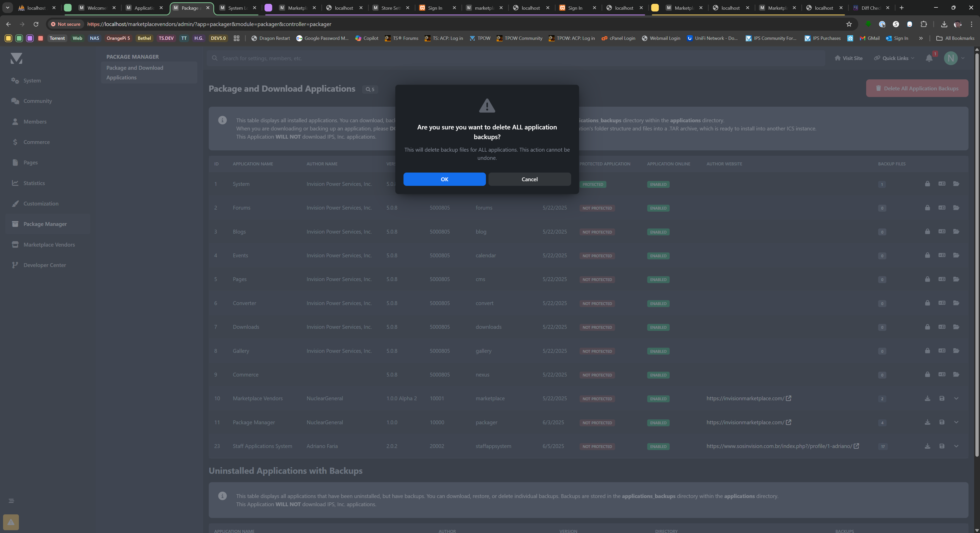Open the cPanel Login bookmark
The width and height of the screenshot is (980, 533).
[x=618, y=38]
